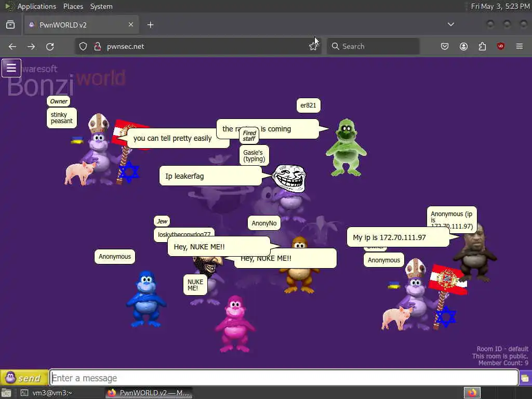Click the Enter a message field
Screen dimensions: 532x399
[x=284, y=378]
